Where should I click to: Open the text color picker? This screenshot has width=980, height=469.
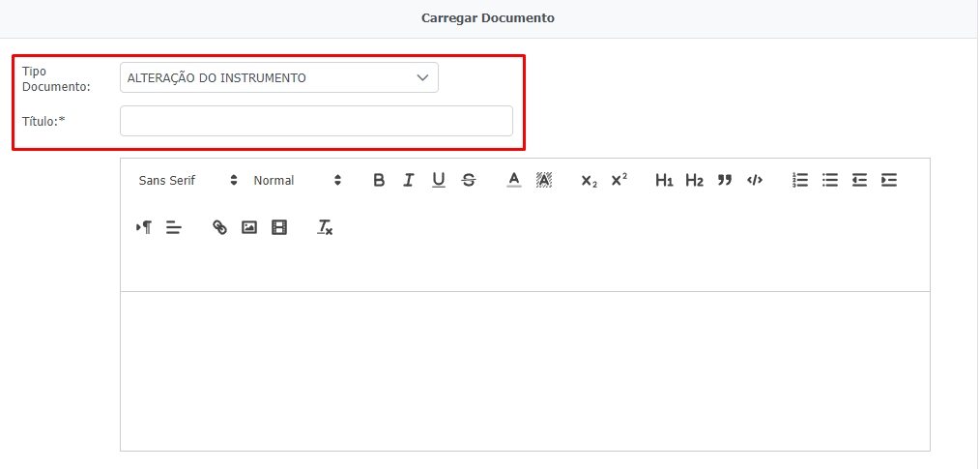tap(514, 180)
